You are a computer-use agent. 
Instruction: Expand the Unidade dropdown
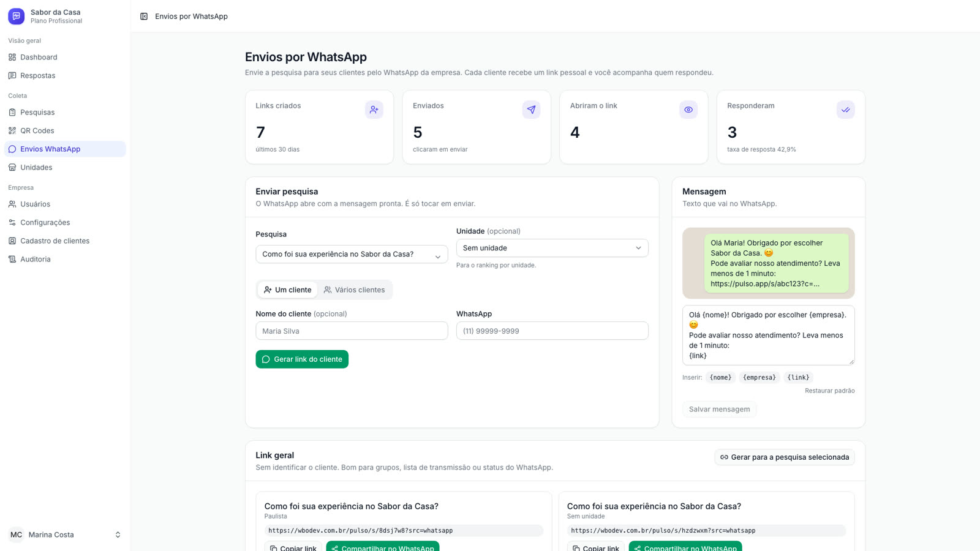click(x=552, y=248)
